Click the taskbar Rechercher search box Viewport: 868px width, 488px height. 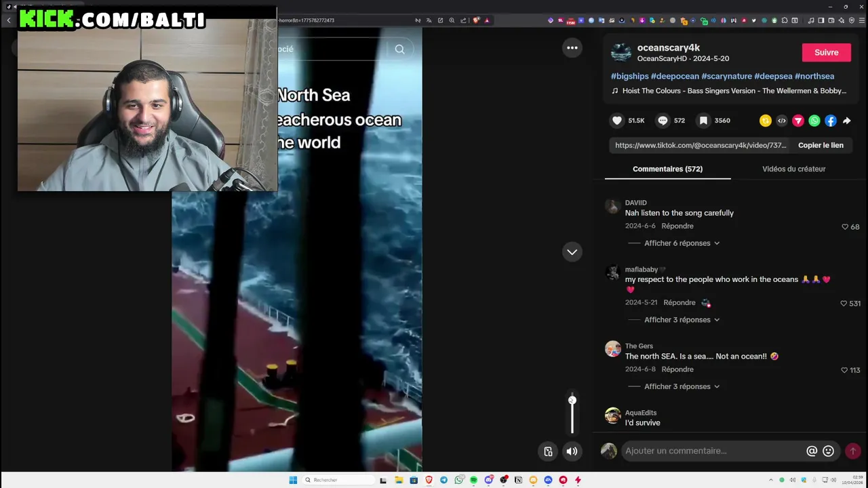[337, 480]
